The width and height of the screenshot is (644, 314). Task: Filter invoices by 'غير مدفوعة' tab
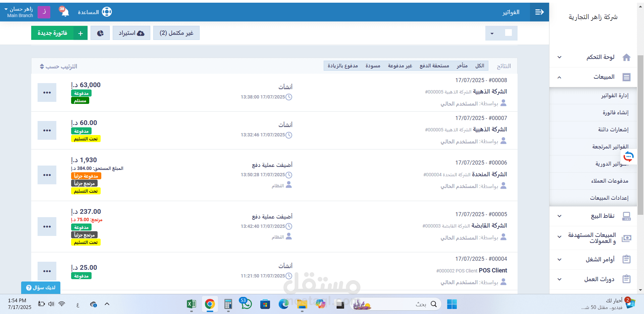[x=400, y=66]
